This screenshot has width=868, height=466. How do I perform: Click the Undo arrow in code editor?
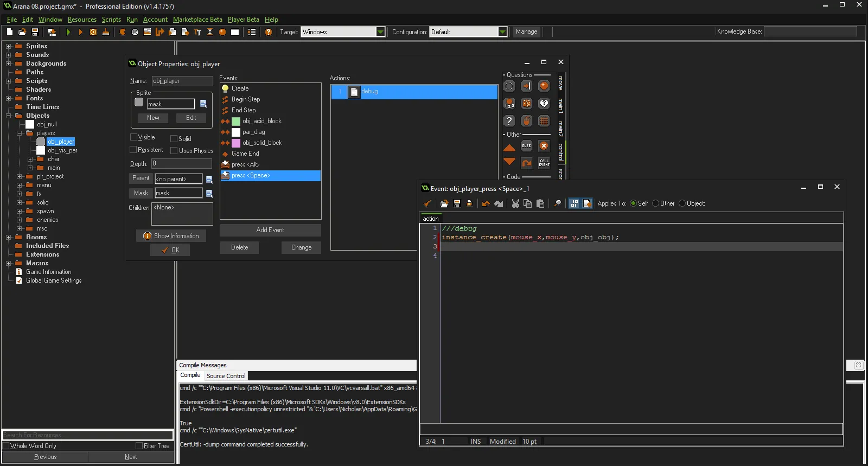(x=486, y=203)
